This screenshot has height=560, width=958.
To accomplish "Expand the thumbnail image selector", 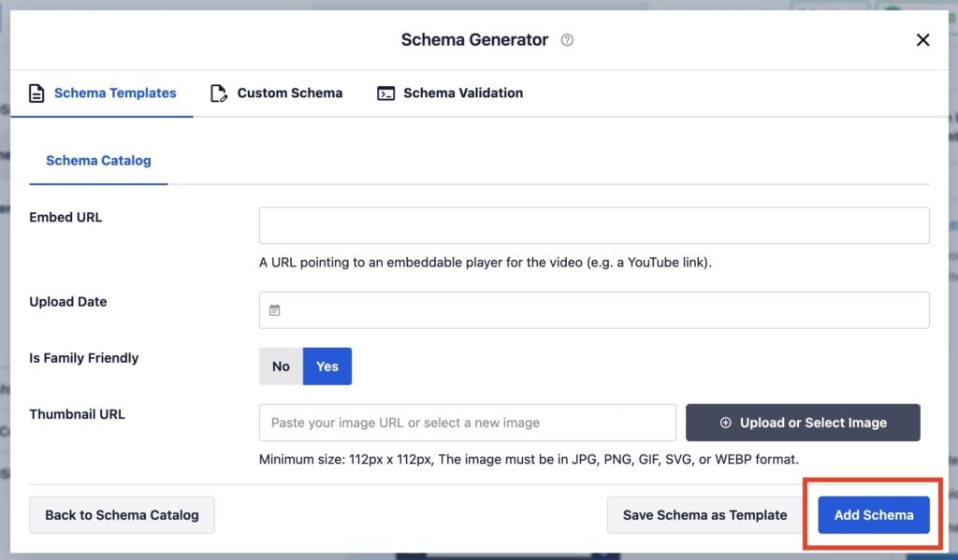I will point(802,423).
